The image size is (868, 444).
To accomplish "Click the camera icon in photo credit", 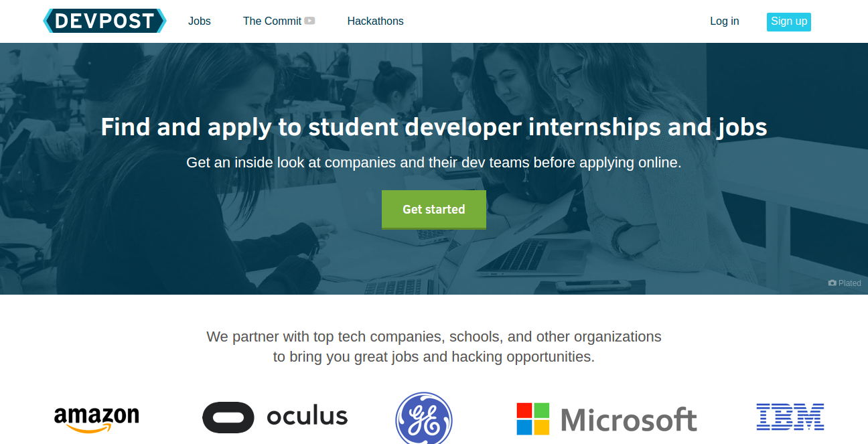I will click(x=832, y=283).
